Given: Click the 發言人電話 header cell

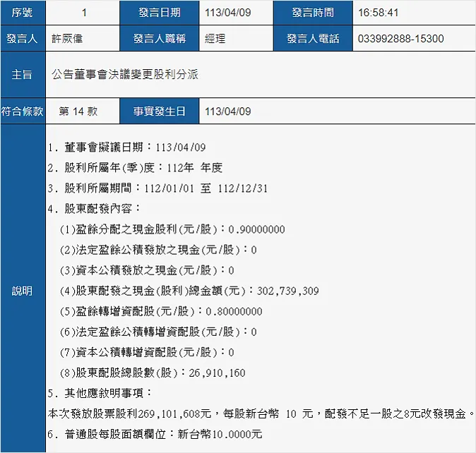Looking at the screenshot, I should point(313,39).
